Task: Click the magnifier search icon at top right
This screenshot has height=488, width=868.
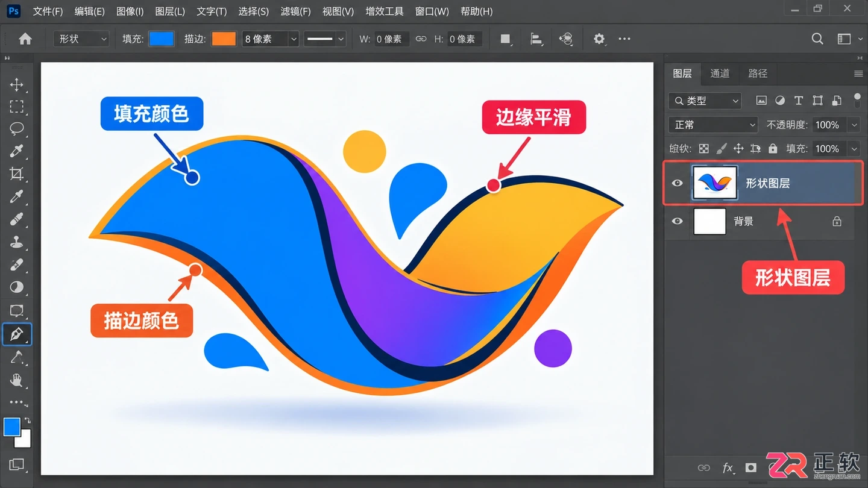Action: [x=817, y=39]
